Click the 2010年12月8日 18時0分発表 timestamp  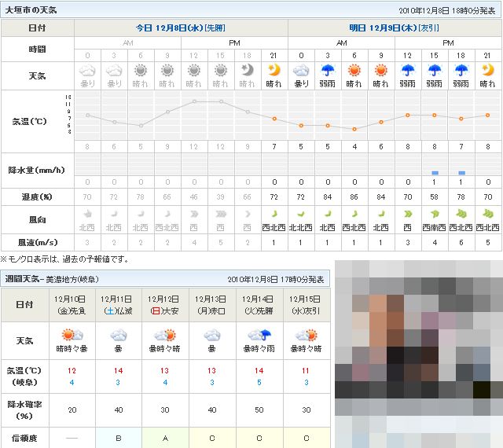click(447, 11)
